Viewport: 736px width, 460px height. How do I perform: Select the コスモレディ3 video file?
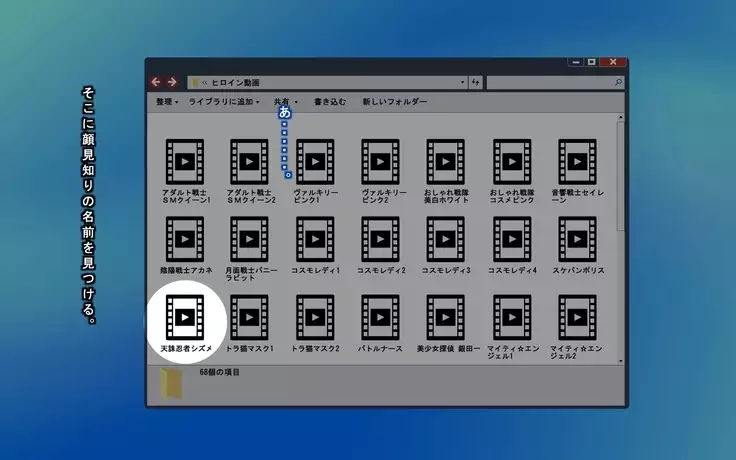click(445, 238)
